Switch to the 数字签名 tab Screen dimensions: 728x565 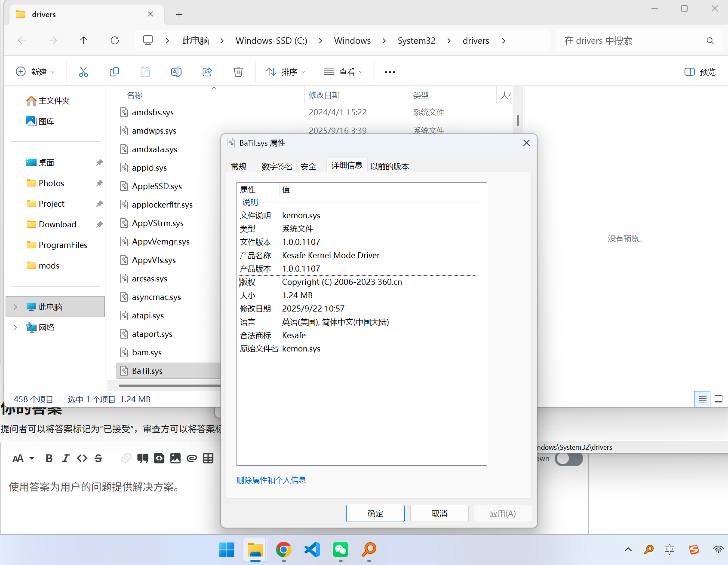[277, 166]
